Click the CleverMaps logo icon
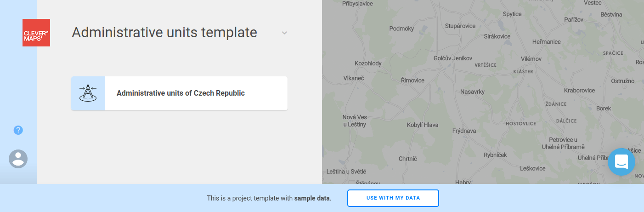 (36, 33)
